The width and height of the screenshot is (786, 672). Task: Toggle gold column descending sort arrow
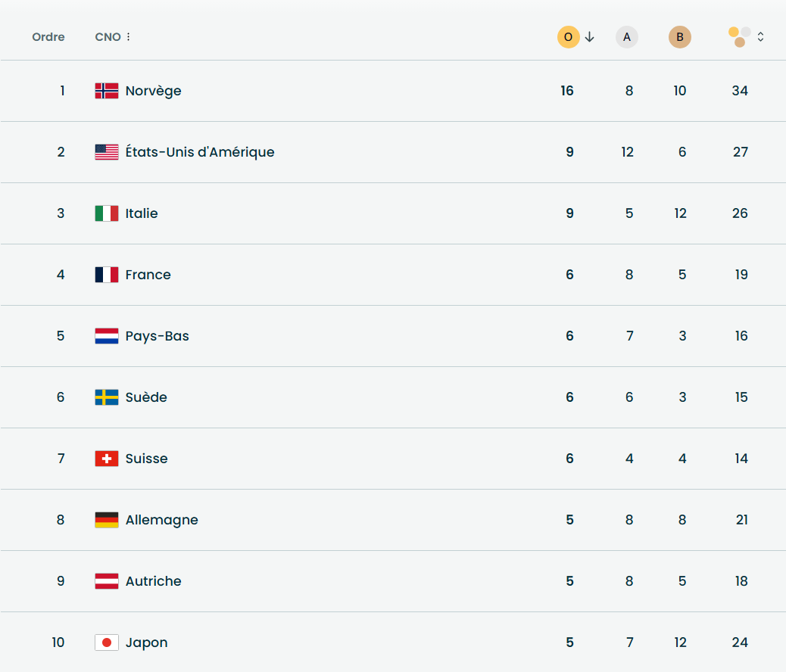pyautogui.click(x=590, y=37)
